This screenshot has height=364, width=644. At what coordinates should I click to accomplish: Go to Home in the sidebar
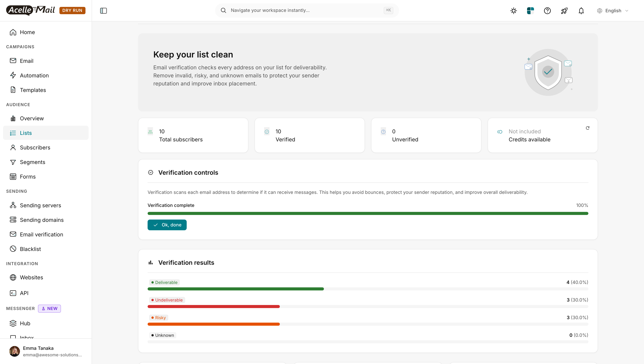pos(46,32)
